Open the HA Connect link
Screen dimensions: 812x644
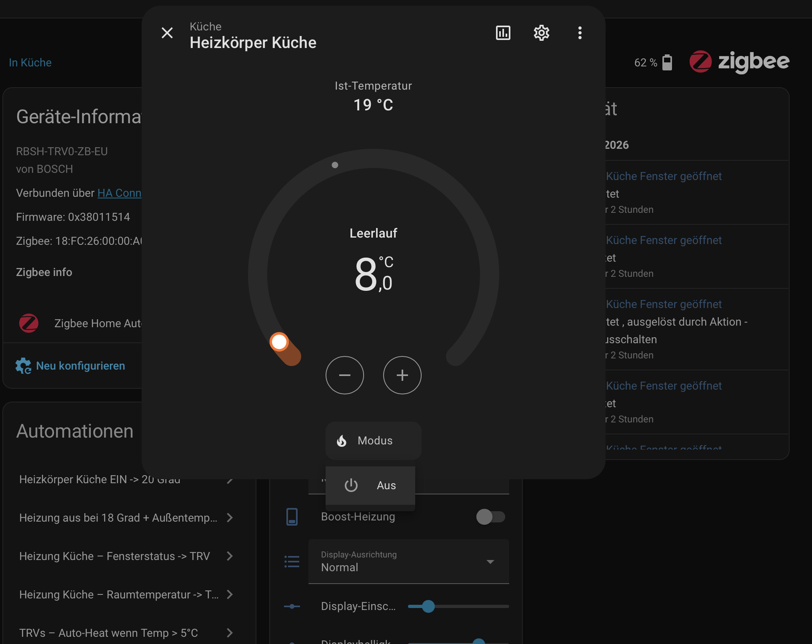click(119, 193)
